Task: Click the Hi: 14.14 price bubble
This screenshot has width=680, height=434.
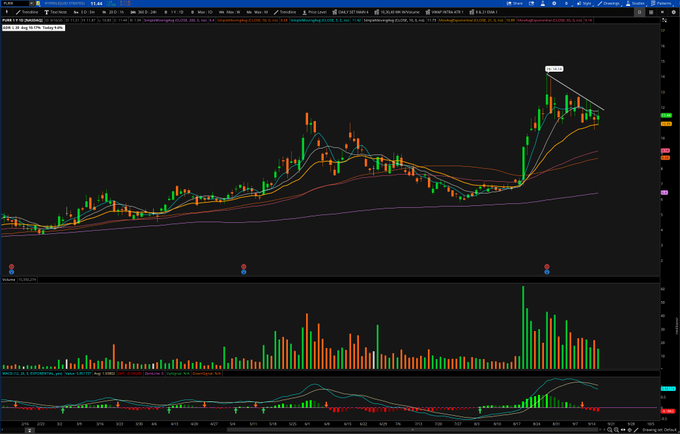Action: [x=554, y=69]
